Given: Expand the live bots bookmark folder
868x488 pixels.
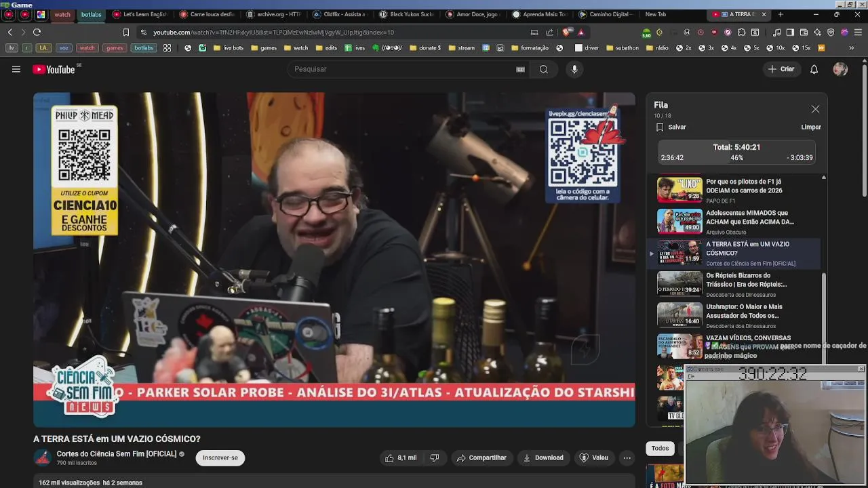Looking at the screenshot, I should (x=228, y=48).
